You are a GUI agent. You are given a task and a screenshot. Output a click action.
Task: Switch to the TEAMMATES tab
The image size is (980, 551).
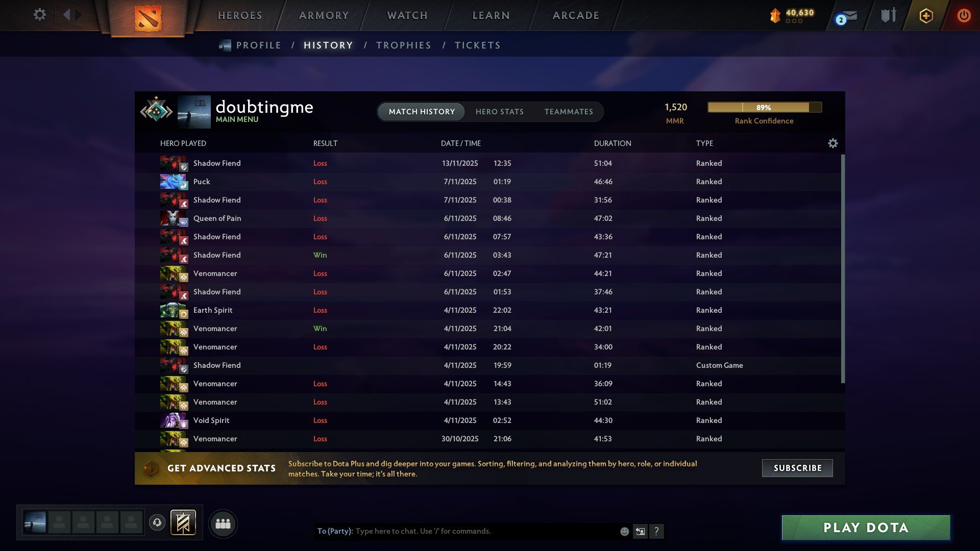tap(569, 111)
